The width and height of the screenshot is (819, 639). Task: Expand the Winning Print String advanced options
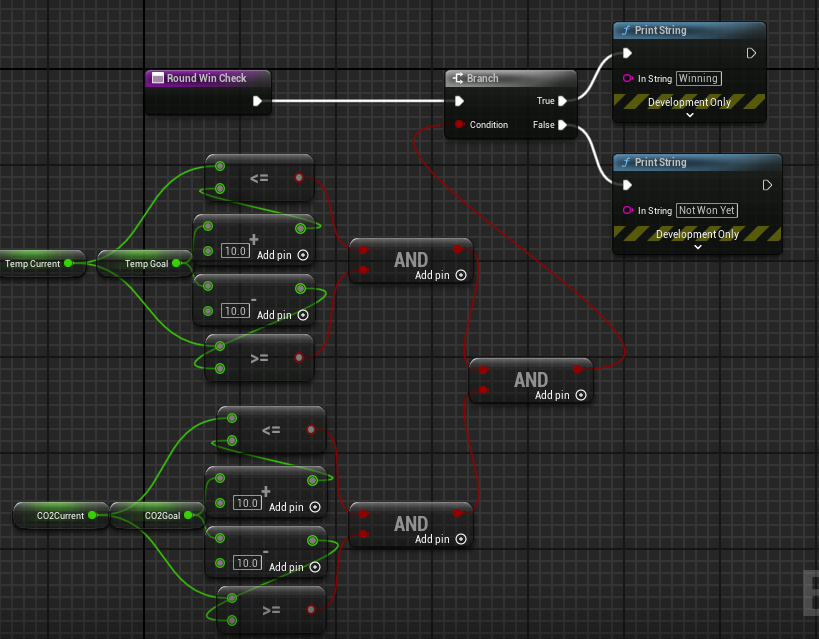[x=689, y=115]
